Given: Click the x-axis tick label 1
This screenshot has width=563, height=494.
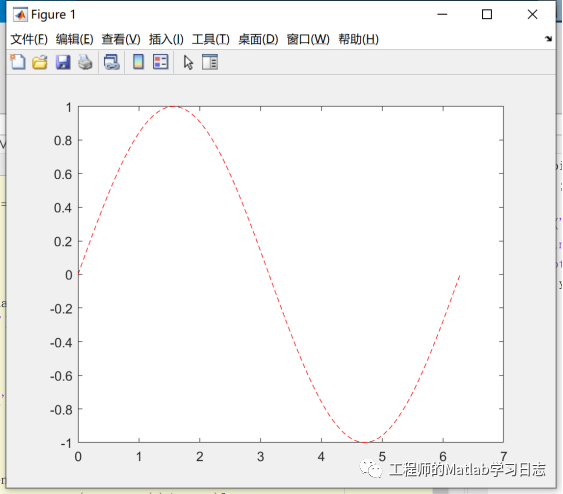Looking at the screenshot, I should tap(139, 457).
